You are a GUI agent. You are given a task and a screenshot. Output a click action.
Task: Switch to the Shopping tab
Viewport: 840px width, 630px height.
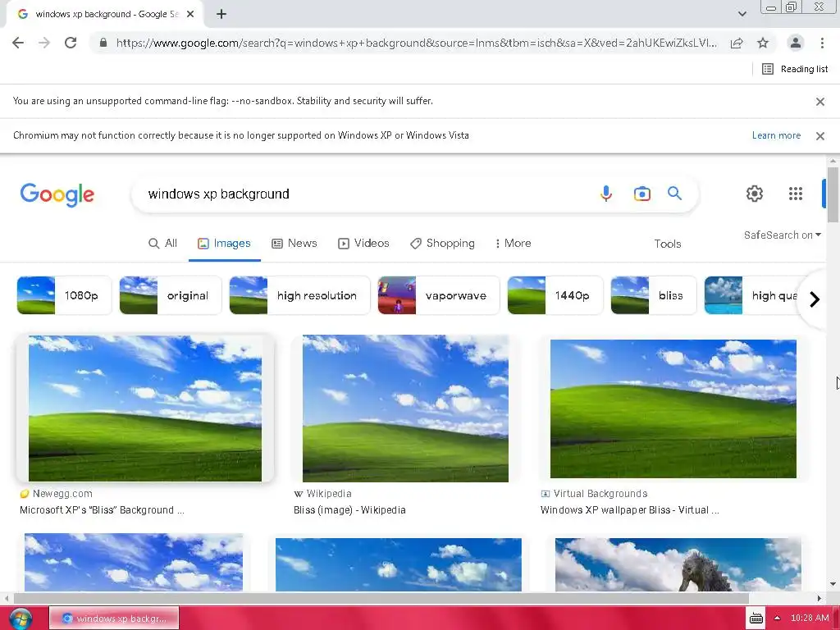[442, 243]
